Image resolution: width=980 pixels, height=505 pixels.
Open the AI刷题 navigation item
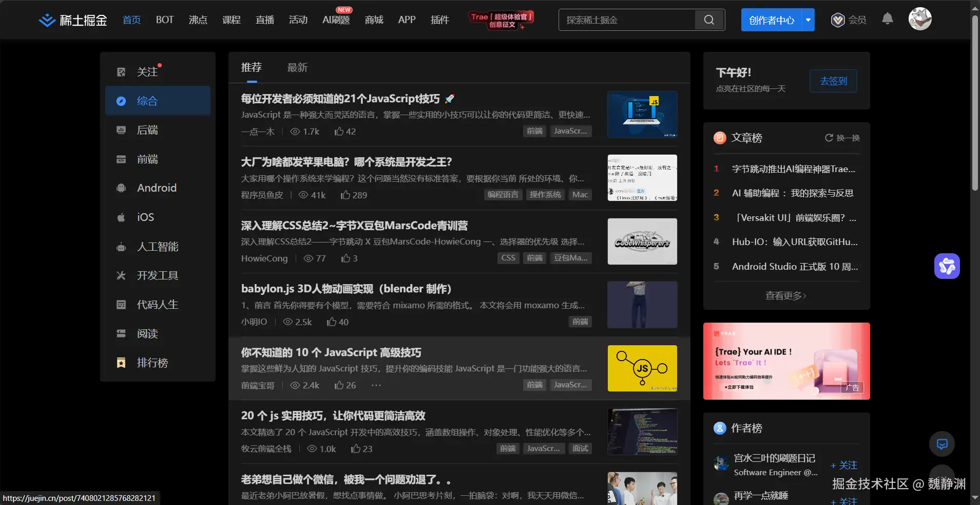335,21
